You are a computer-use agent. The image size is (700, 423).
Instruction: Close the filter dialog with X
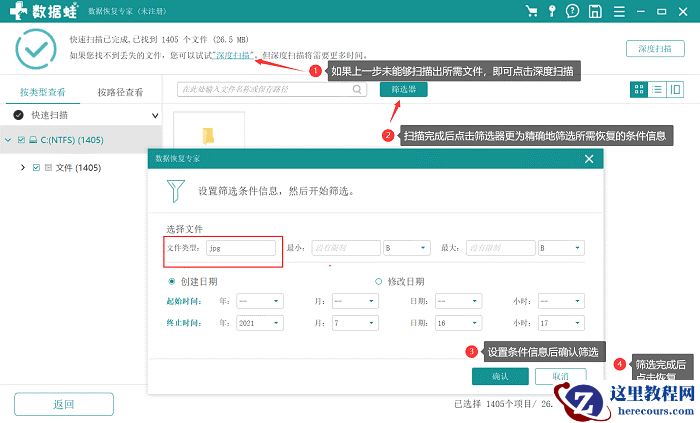(589, 159)
